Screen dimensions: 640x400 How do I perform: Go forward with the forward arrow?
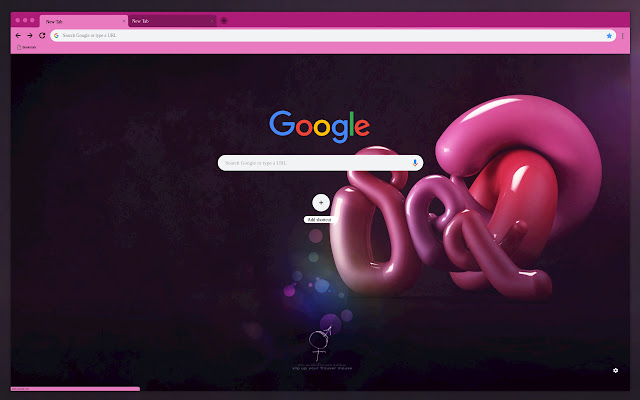(x=30, y=36)
